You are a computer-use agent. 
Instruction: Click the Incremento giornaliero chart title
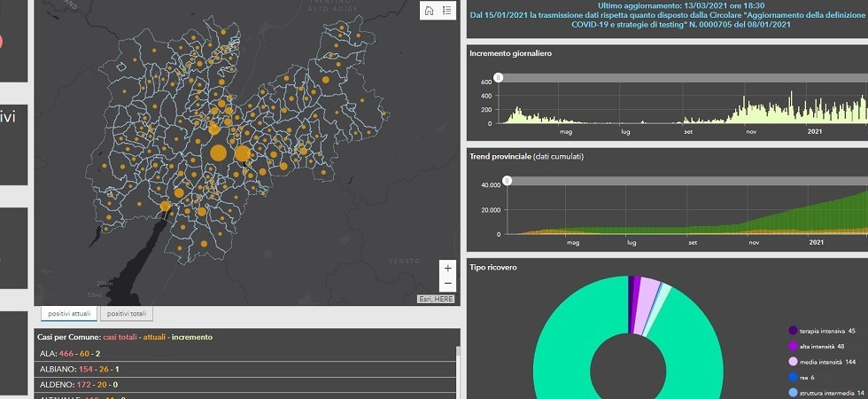pyautogui.click(x=510, y=54)
